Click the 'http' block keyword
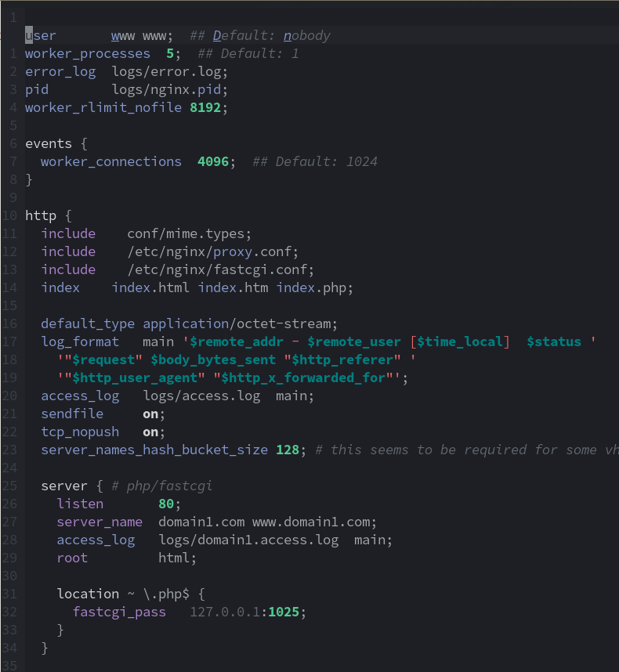 [x=41, y=215]
